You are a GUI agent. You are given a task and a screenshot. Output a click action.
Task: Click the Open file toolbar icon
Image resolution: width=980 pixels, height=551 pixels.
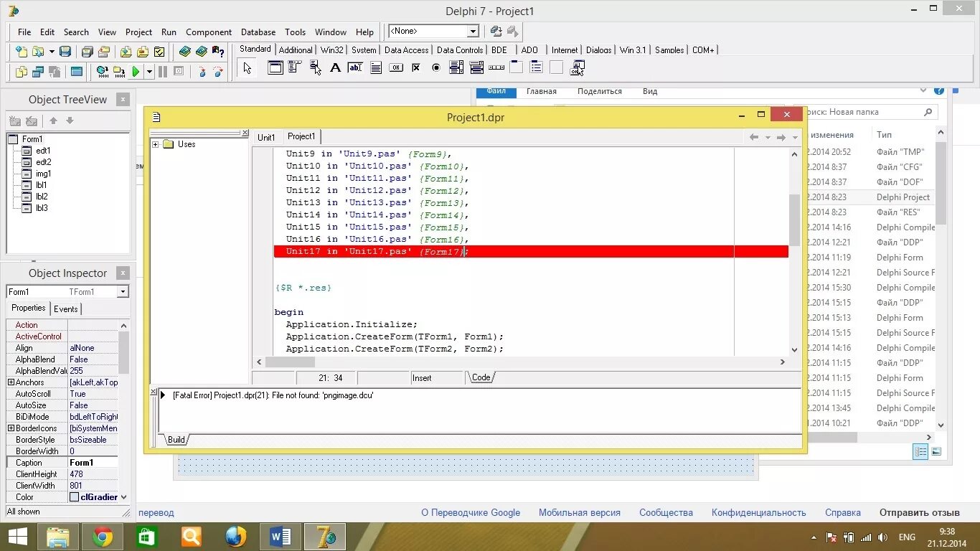pyautogui.click(x=38, y=52)
